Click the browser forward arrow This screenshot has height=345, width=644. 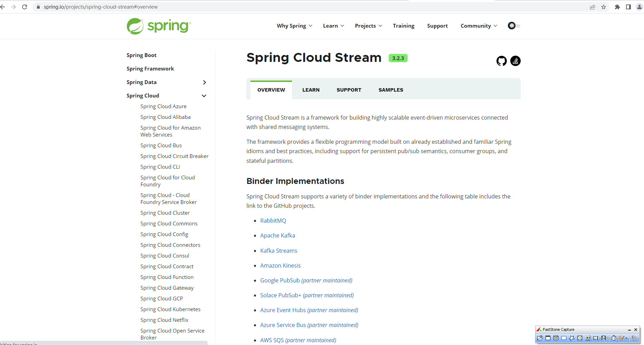click(x=13, y=7)
